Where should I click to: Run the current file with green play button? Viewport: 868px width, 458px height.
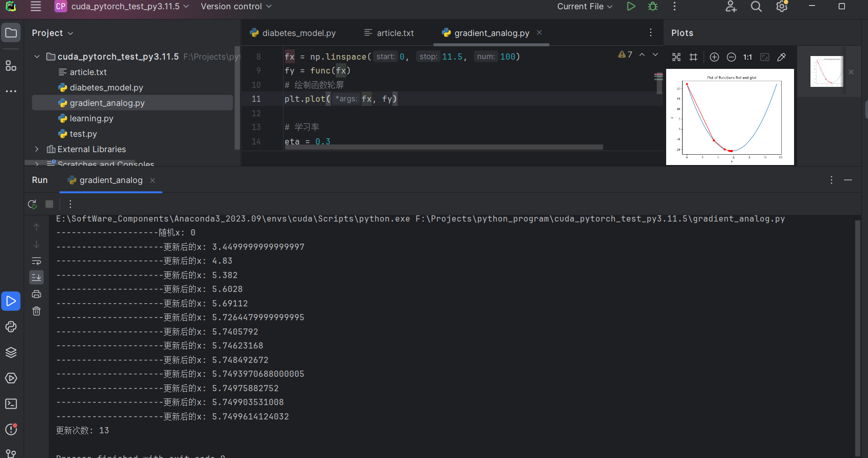pos(631,6)
